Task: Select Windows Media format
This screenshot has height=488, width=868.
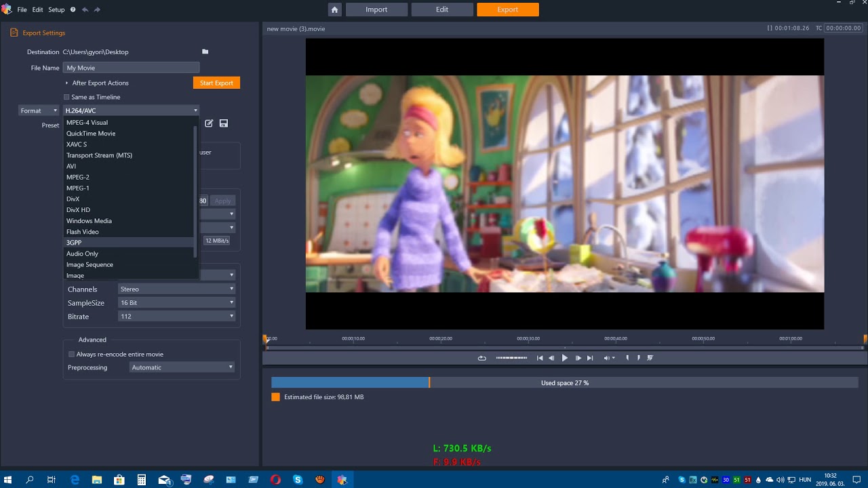Action: pyautogui.click(x=128, y=221)
